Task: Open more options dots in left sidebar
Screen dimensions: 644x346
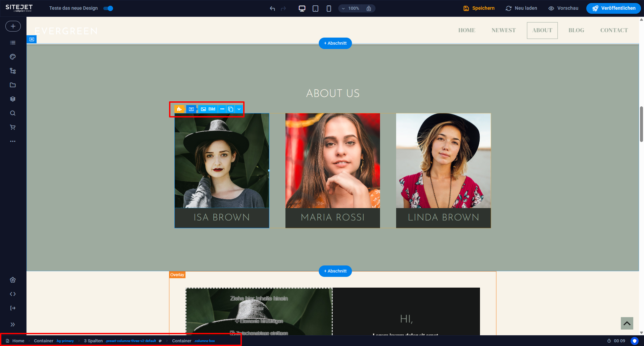Action: [x=13, y=141]
